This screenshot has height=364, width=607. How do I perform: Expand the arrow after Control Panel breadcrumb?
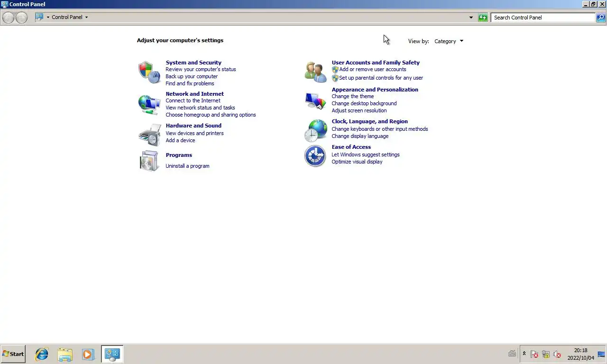click(86, 18)
